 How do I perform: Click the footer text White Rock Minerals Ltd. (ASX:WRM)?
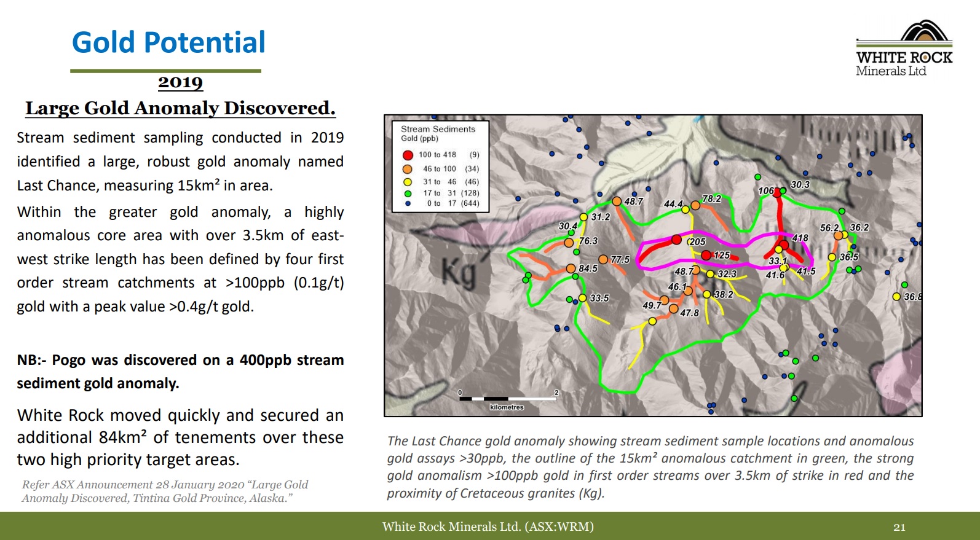pos(488,526)
